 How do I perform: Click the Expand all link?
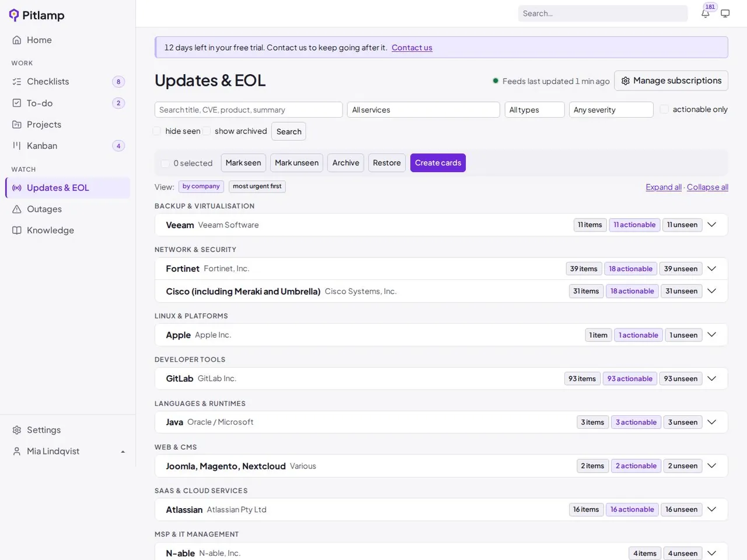tap(664, 187)
